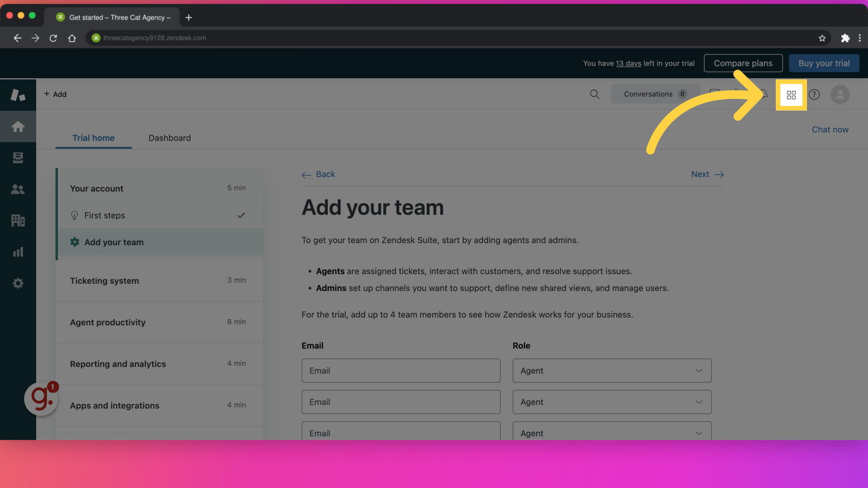Click the 13 days trial link

[x=628, y=63]
